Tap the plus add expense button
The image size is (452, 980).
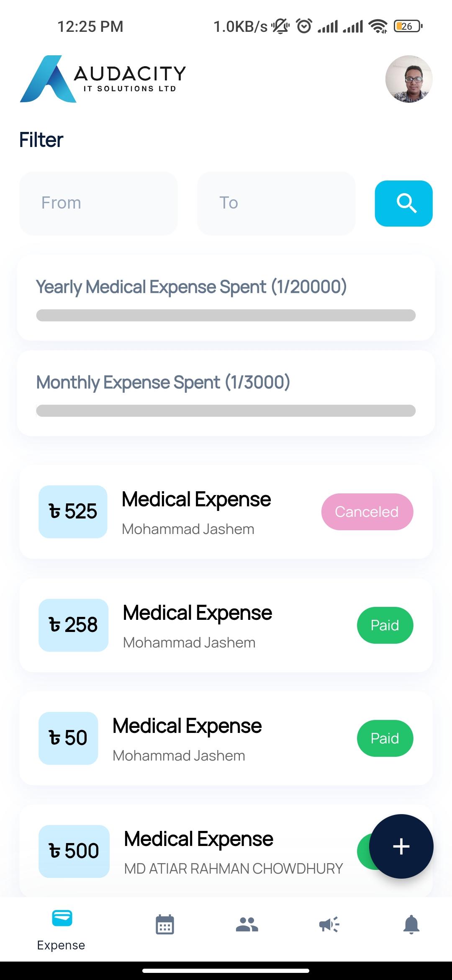pyautogui.click(x=401, y=846)
